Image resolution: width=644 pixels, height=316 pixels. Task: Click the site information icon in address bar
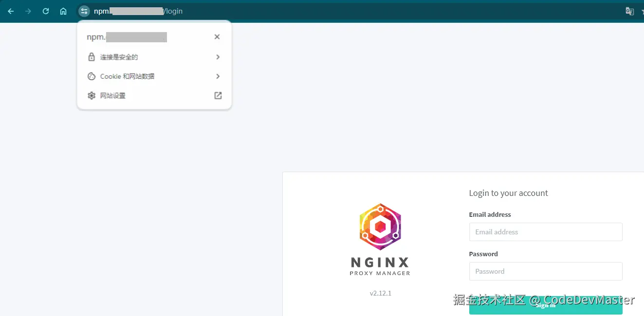(84, 11)
